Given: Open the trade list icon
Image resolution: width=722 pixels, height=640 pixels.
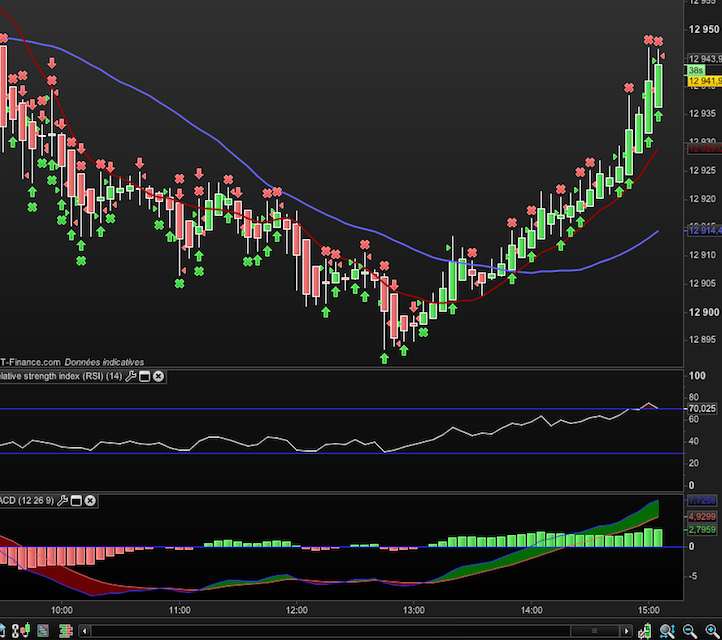Looking at the screenshot, I should (43, 631).
